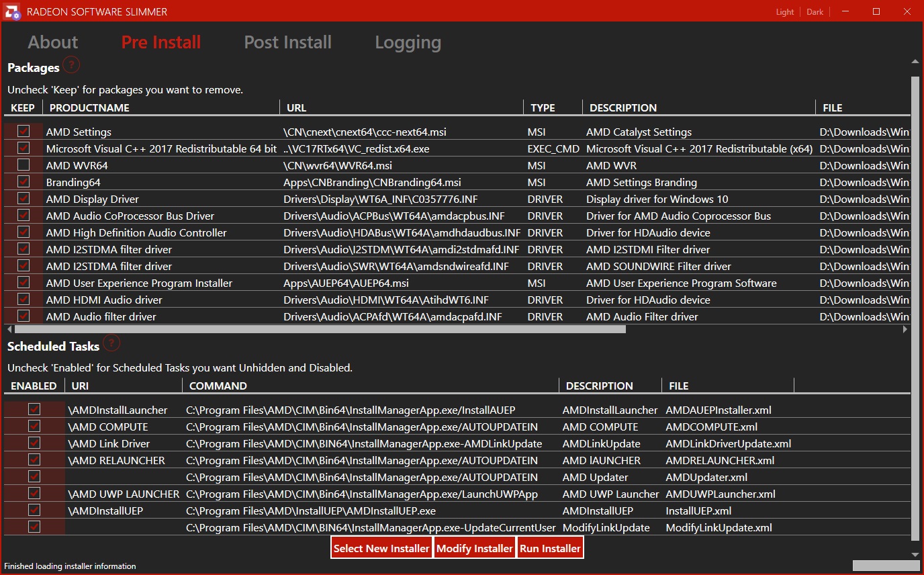
Task: Click the Packages table left scroll arrow
Action: [9, 329]
